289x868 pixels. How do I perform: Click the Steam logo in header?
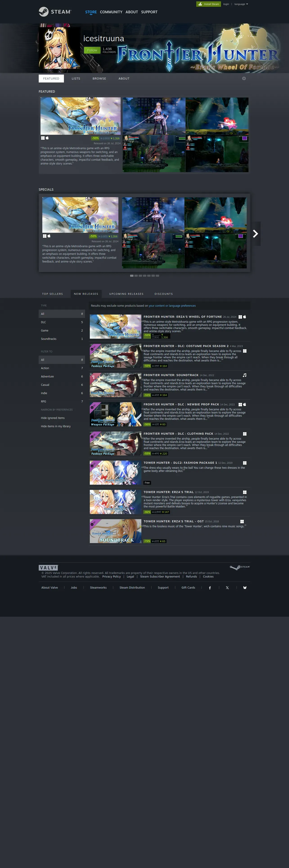[55, 12]
